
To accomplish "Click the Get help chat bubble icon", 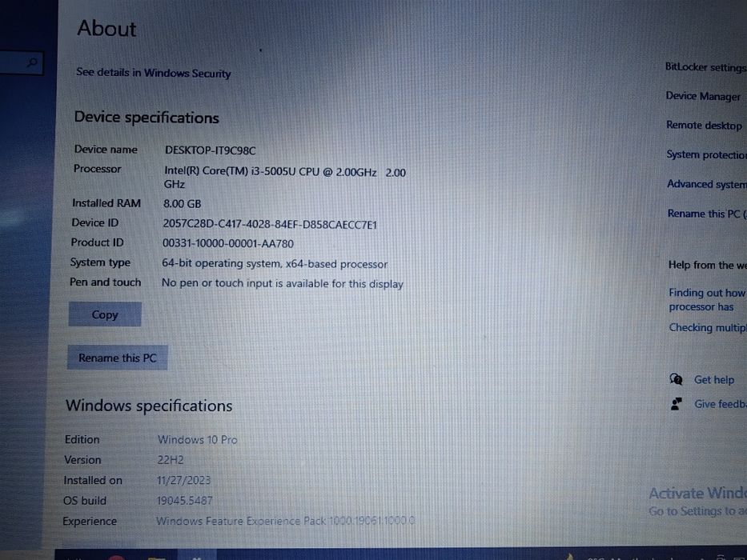I will [676, 379].
